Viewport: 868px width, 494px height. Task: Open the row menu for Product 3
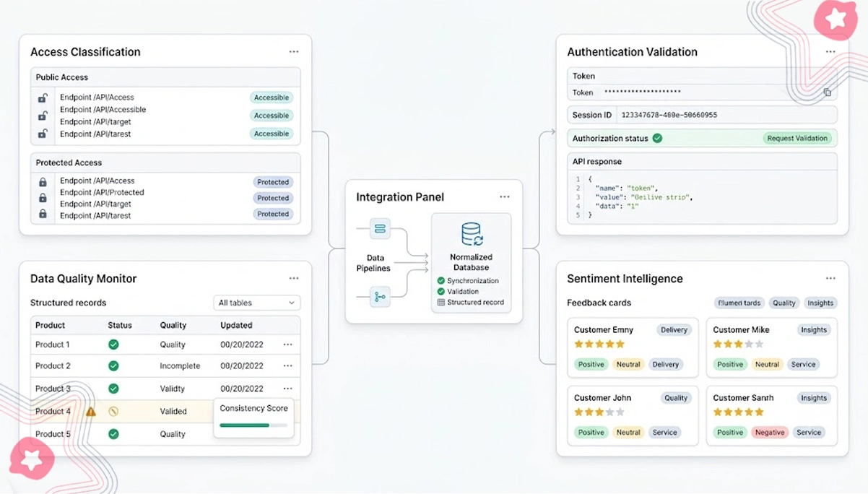click(x=288, y=389)
